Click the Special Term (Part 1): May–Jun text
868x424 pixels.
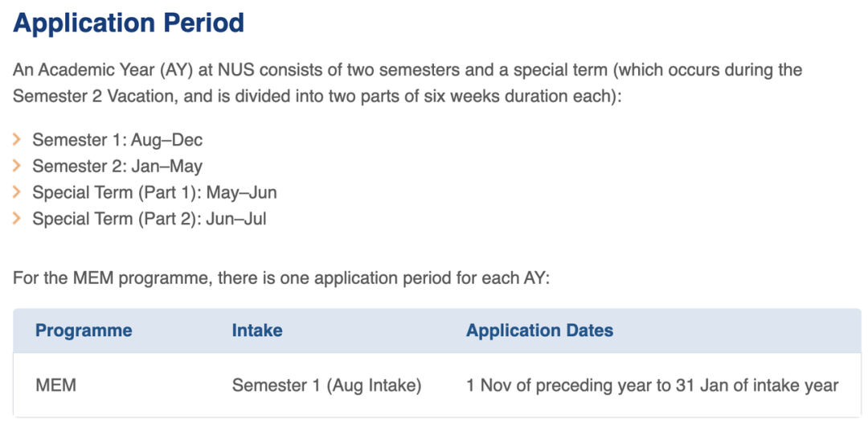coord(154,193)
